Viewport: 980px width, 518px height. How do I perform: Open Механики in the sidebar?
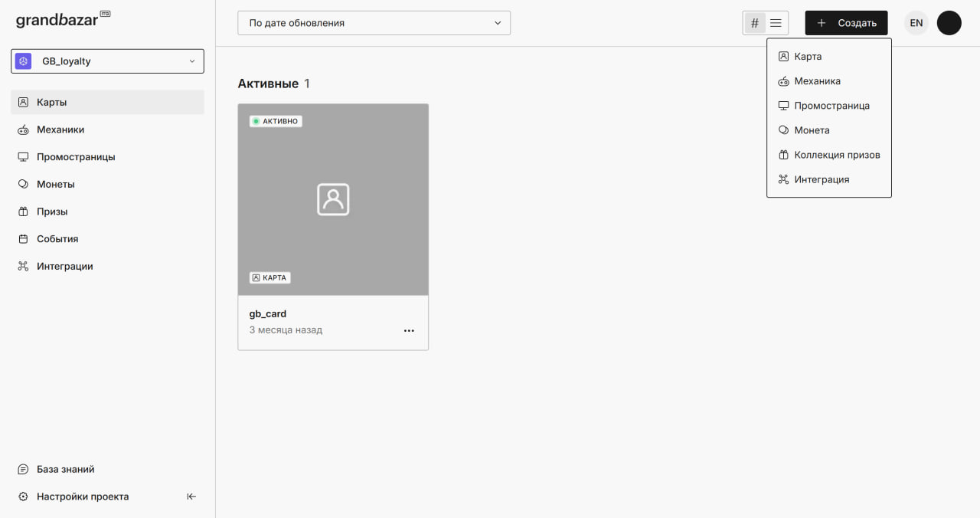pyautogui.click(x=107, y=129)
